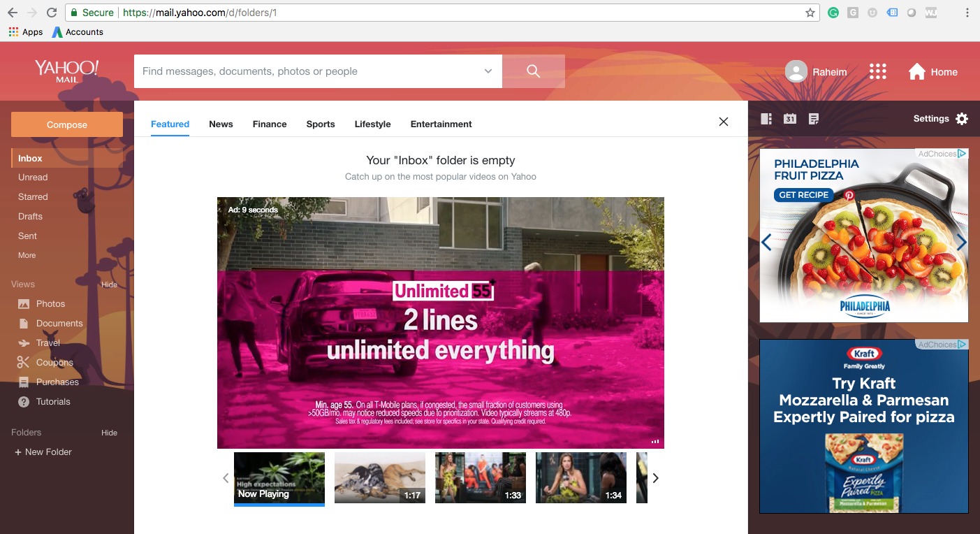Click the Purchases receipt icon
The width and height of the screenshot is (980, 534).
[x=24, y=382]
